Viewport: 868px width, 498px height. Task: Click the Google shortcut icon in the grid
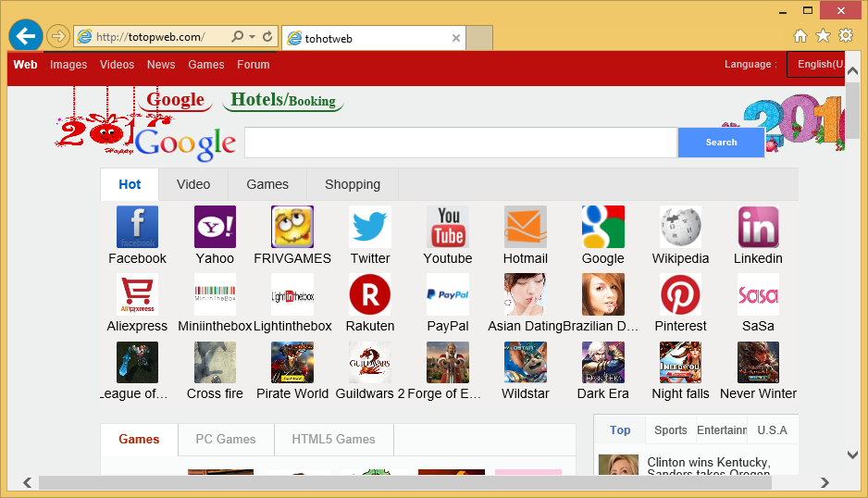602,227
